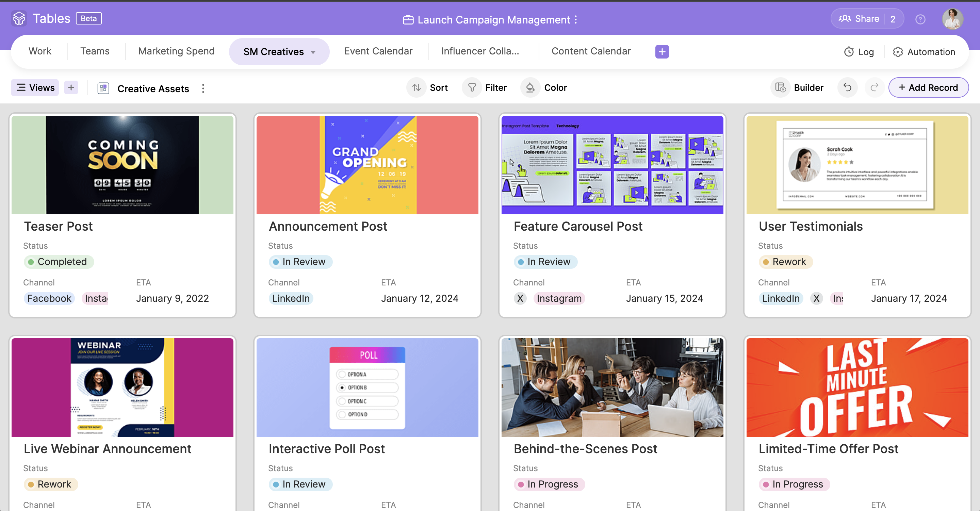Open the Log panel
This screenshot has width=980, height=511.
pos(859,52)
